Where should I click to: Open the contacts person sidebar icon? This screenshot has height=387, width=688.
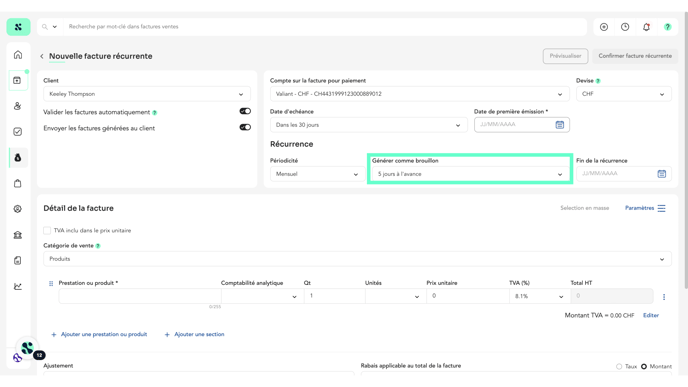[x=18, y=106]
